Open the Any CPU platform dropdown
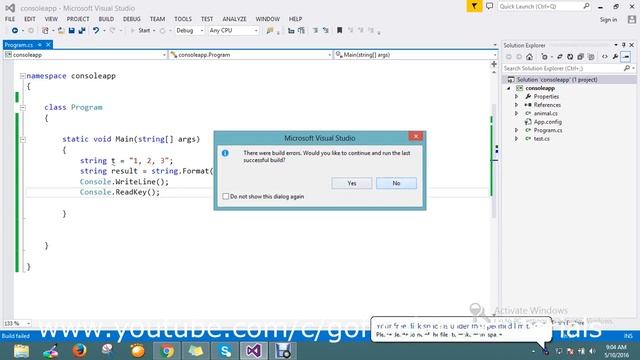 [x=233, y=31]
